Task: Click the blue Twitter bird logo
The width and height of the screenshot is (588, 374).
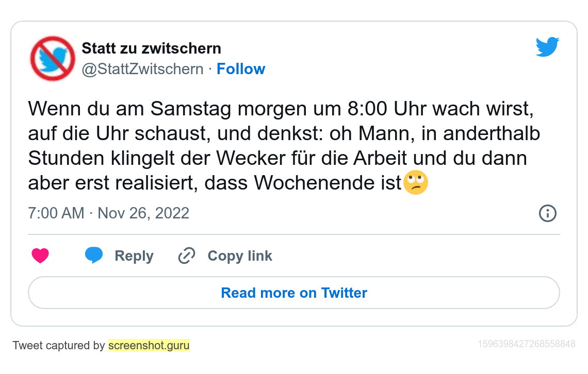Action: click(547, 47)
